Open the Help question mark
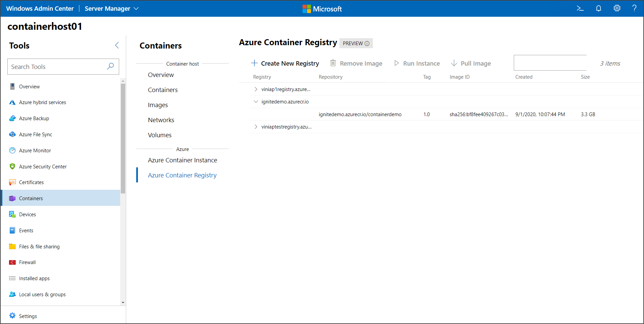 point(635,8)
